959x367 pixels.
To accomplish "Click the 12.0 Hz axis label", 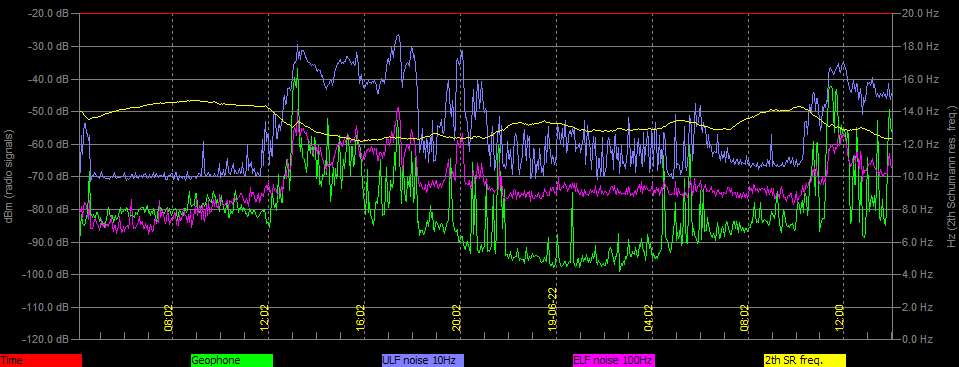I will pos(921,144).
